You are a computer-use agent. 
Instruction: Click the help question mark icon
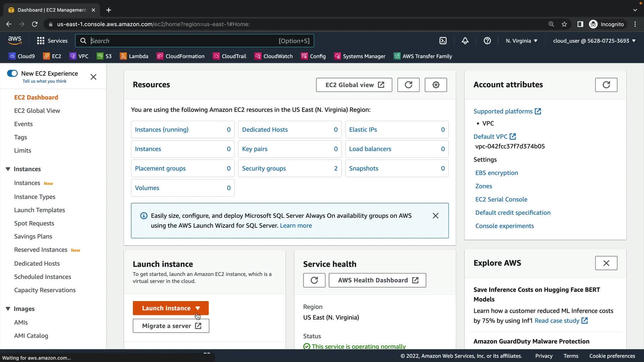click(487, 41)
